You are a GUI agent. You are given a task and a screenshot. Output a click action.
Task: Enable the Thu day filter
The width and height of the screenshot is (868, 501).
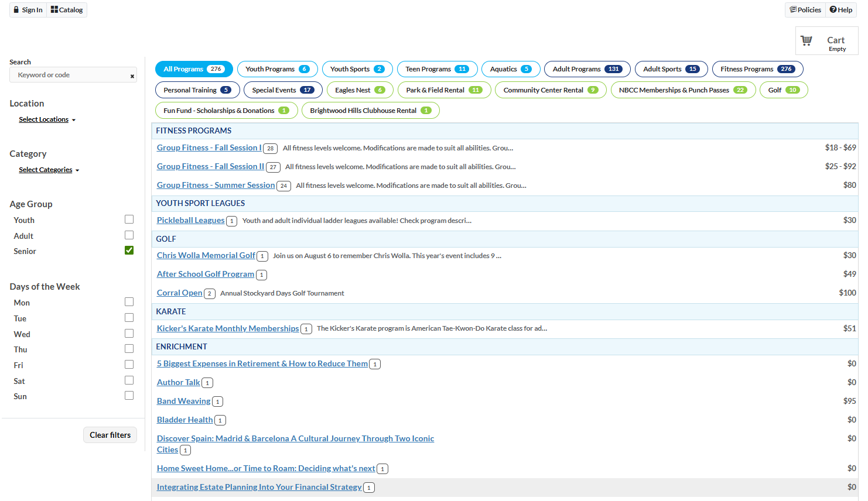coord(129,349)
